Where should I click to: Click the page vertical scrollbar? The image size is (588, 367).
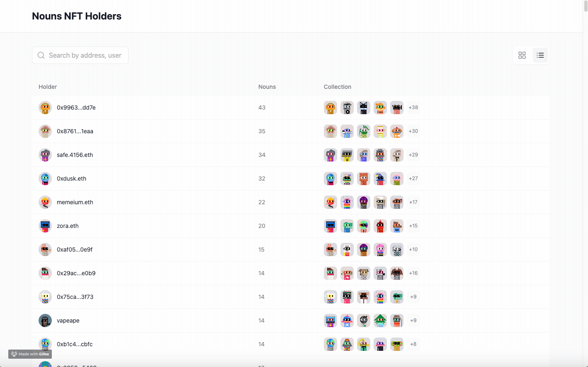tap(585, 6)
